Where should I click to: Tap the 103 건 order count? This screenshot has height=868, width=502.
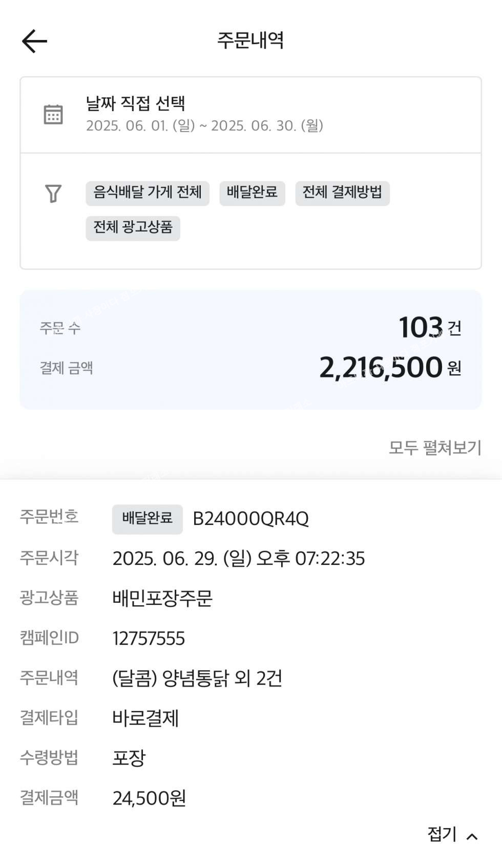(x=429, y=328)
